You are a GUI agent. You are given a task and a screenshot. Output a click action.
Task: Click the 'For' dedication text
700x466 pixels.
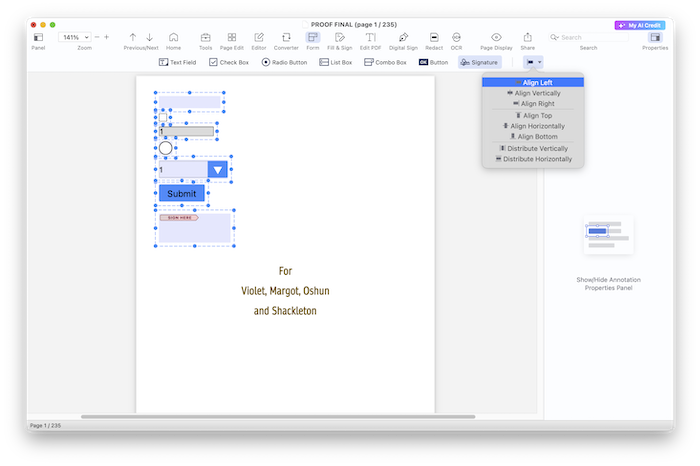[285, 271]
